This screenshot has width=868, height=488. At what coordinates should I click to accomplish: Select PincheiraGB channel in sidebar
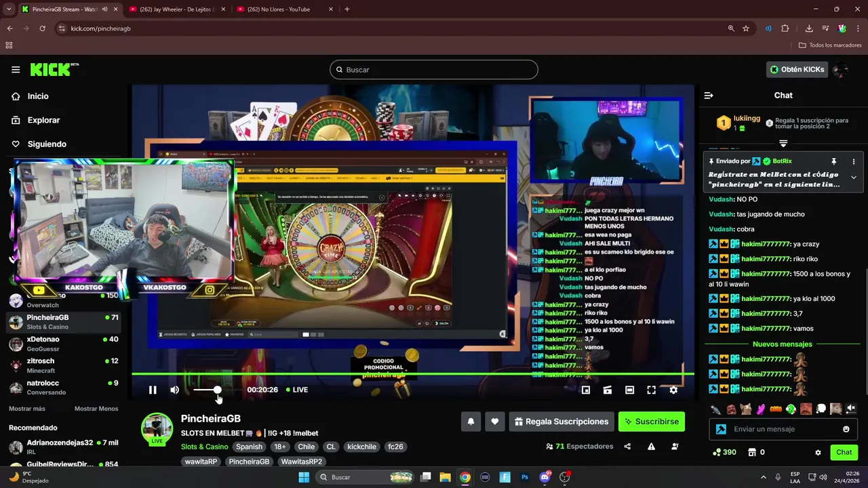(x=64, y=322)
